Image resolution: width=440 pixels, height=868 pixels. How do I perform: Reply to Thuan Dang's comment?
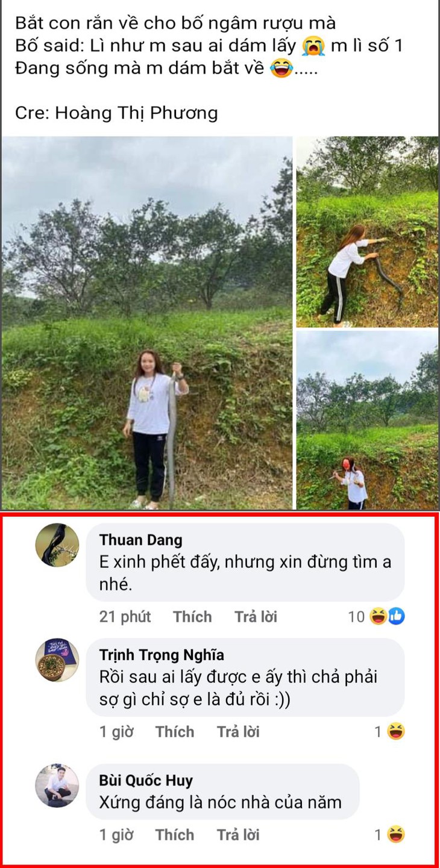tap(256, 617)
